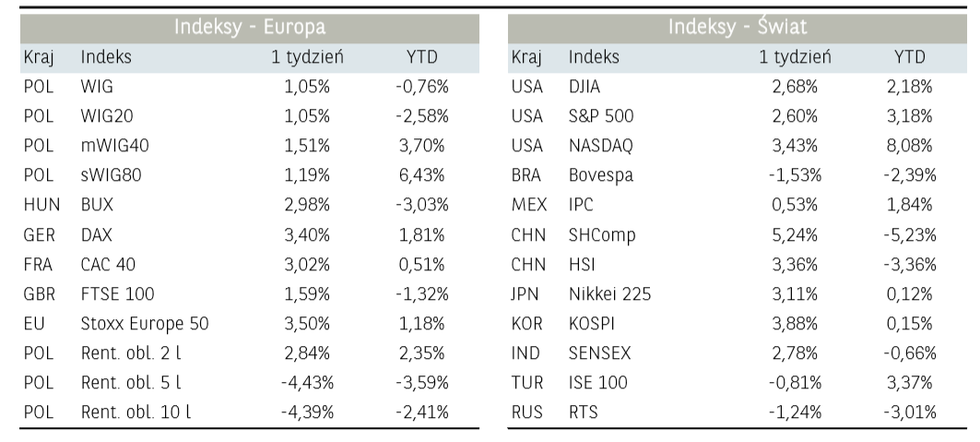980x442 pixels.
Task: Select the 'YTD' column header in Europa table
Action: [x=421, y=58]
